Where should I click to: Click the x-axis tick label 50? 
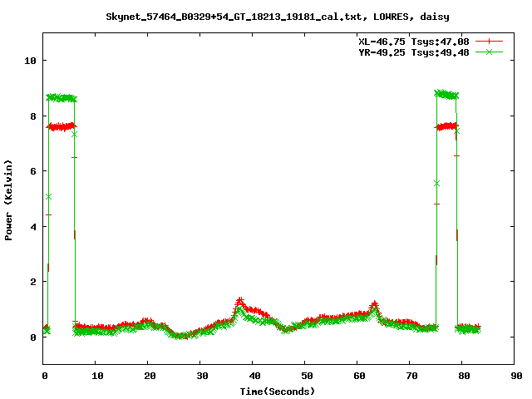coord(307,376)
